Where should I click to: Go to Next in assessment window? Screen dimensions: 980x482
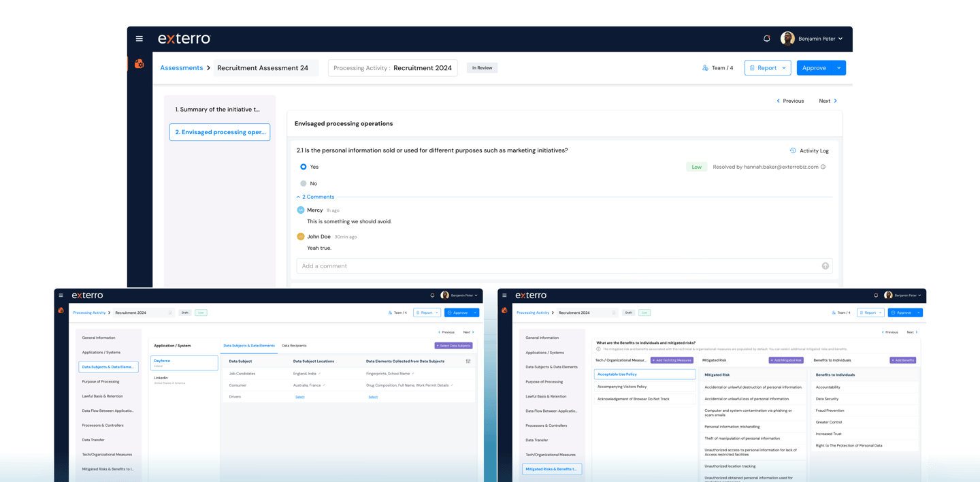[828, 101]
